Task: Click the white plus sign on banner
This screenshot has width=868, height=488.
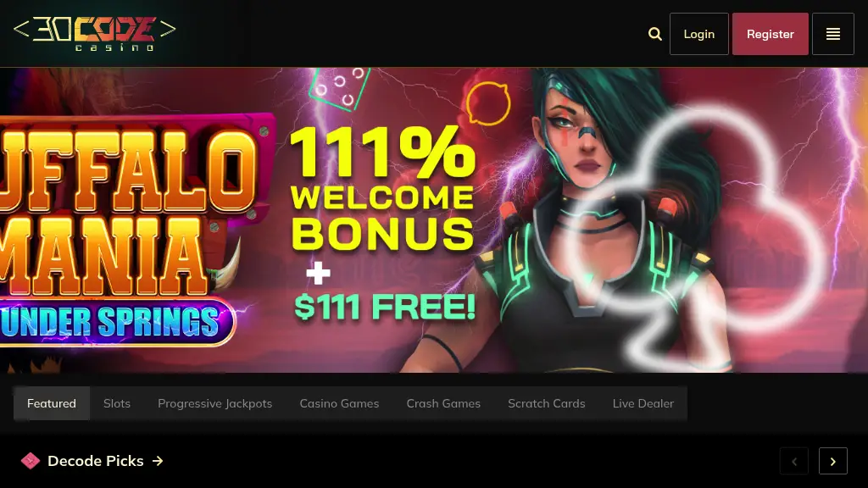Action: [x=319, y=273]
